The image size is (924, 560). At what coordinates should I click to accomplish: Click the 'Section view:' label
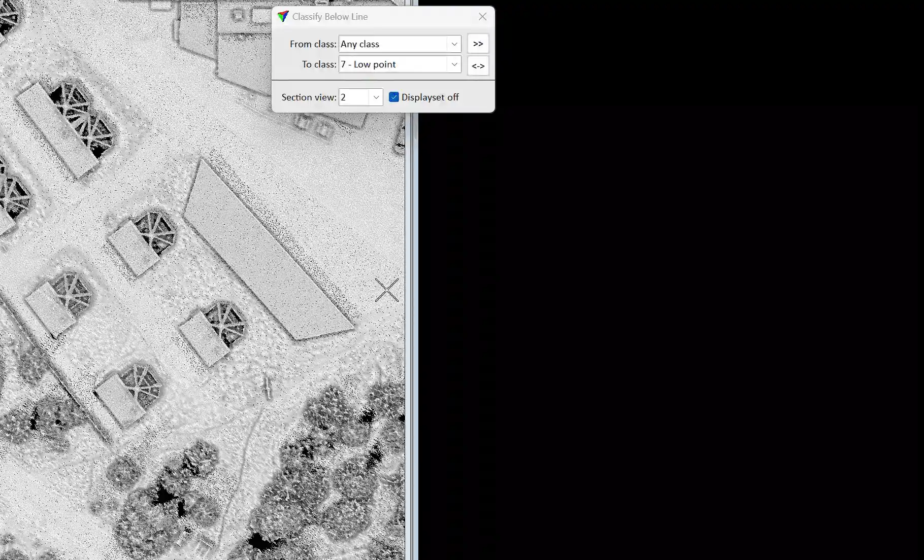[309, 97]
